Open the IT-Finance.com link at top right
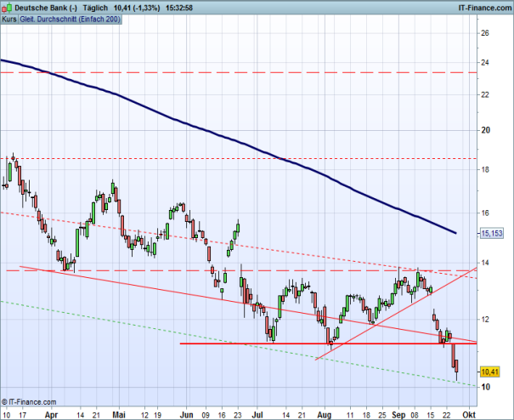This screenshot has width=514, height=420. tap(484, 7)
